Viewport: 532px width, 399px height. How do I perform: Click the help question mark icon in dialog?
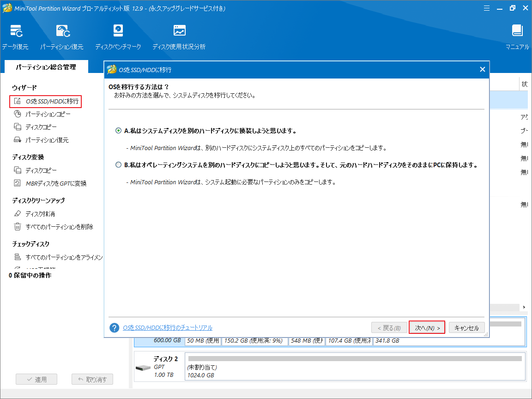pyautogui.click(x=115, y=328)
